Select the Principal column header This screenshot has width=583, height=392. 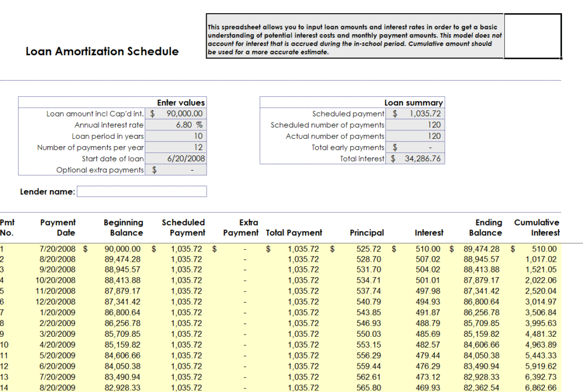pos(367,233)
